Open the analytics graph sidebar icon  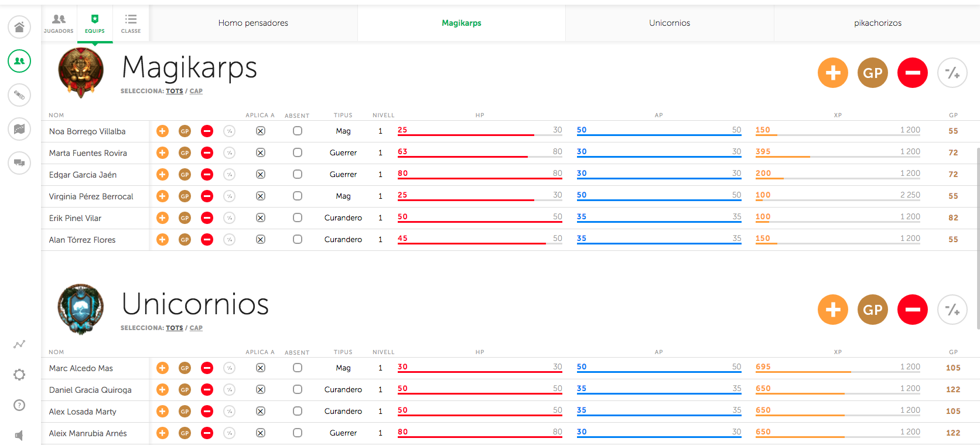click(x=19, y=344)
